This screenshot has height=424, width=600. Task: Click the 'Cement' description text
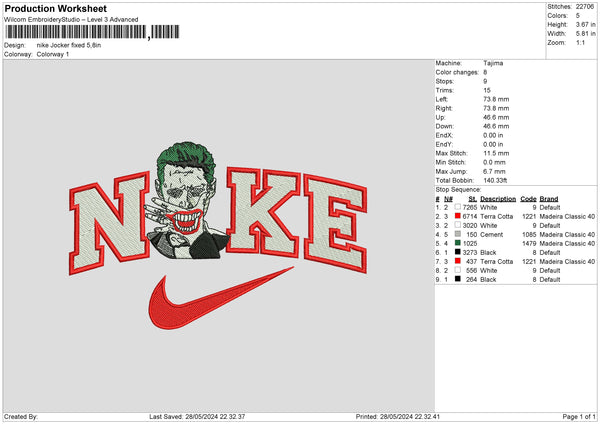coord(491,235)
